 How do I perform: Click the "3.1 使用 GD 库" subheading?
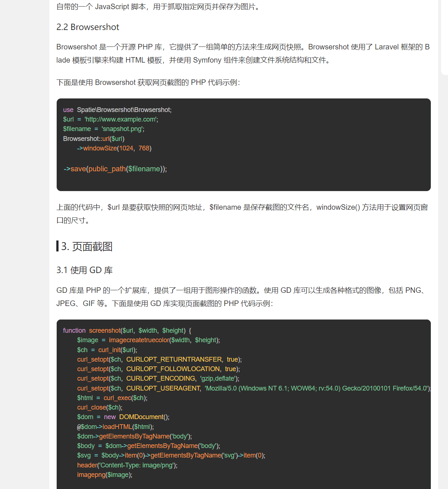click(84, 270)
